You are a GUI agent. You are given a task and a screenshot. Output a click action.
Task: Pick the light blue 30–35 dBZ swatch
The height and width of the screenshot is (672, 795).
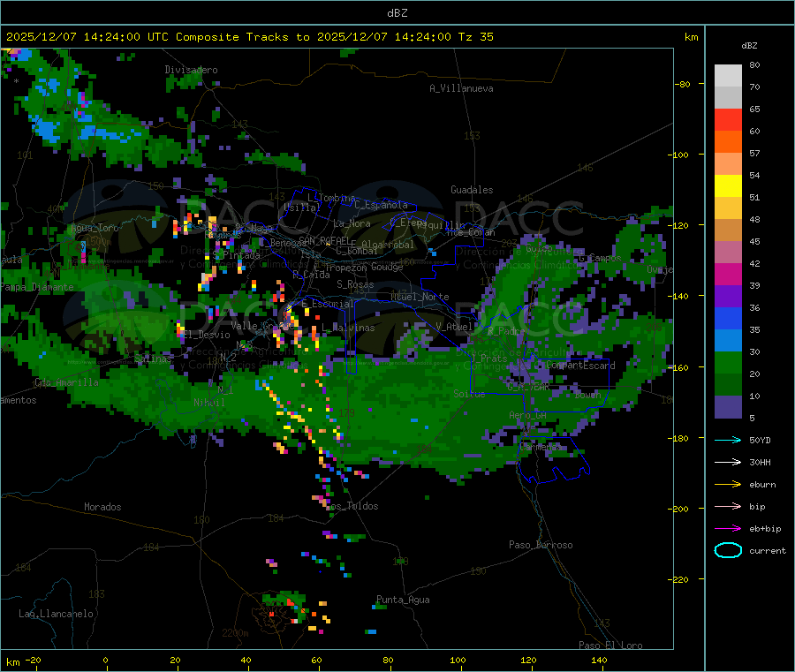pyautogui.click(x=728, y=341)
